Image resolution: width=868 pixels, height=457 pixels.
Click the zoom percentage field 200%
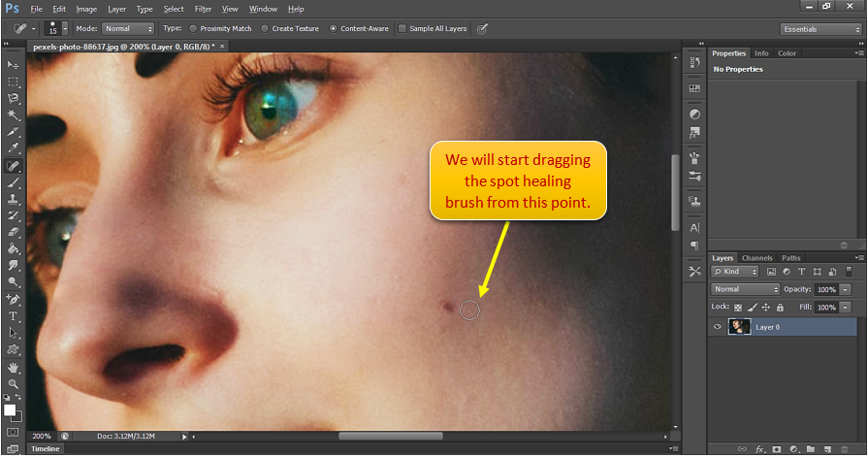(42, 437)
